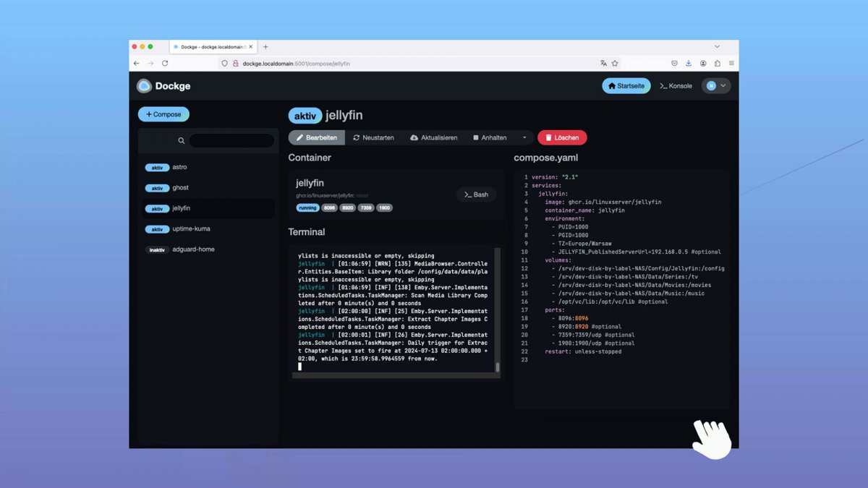868x488 pixels.
Task: Select the ghost stack
Action: tap(208, 188)
